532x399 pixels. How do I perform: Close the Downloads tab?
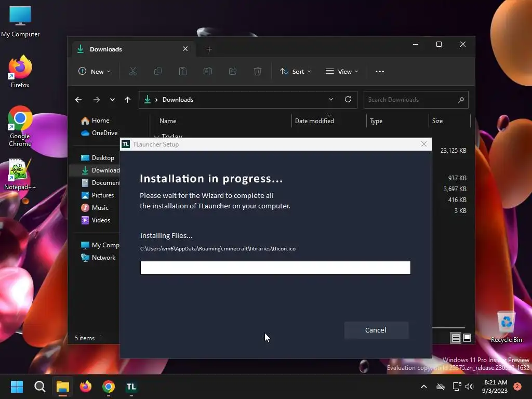pyautogui.click(x=185, y=49)
